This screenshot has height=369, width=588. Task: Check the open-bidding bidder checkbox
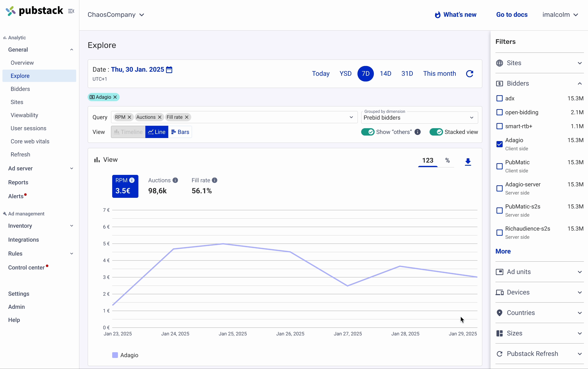(x=500, y=112)
